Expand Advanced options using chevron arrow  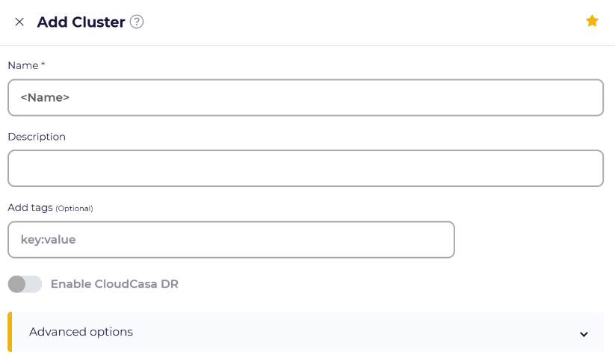pos(584,334)
